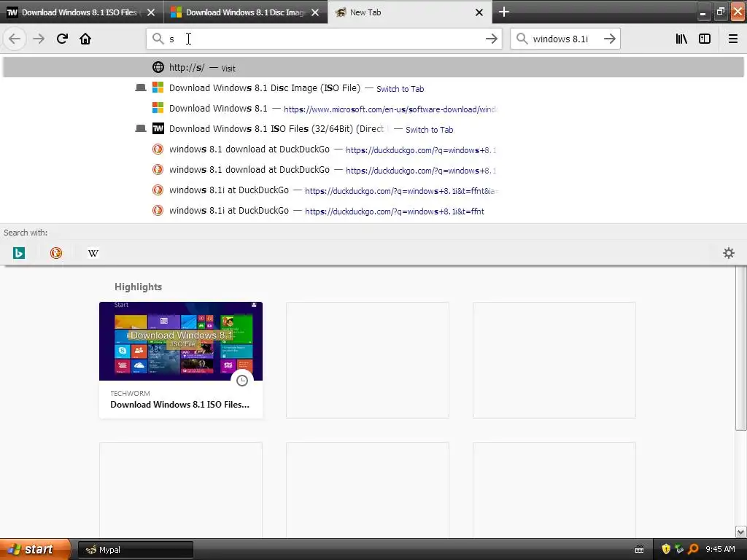Choose Download Windows 8.1 ISO Files Switch to Tab suggestion

[373, 129]
